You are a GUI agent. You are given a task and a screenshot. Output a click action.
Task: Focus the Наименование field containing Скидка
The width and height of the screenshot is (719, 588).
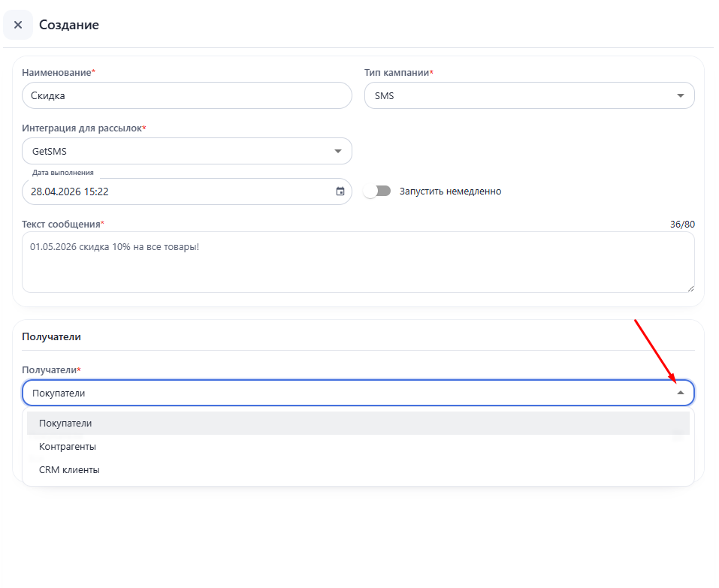click(x=186, y=95)
